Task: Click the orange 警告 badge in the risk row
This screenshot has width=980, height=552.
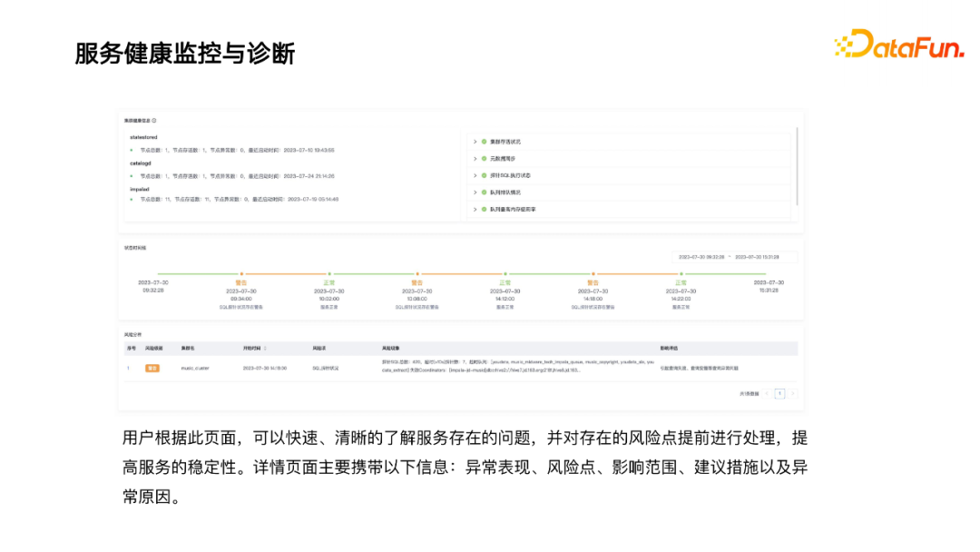Action: [x=151, y=366]
